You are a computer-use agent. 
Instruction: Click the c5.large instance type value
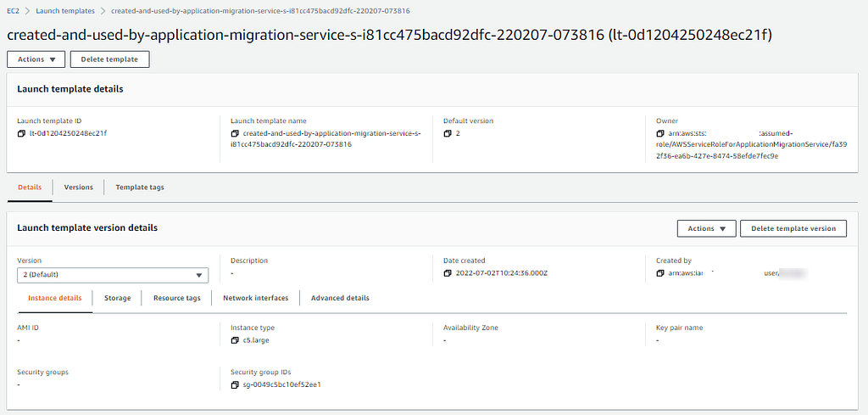pyautogui.click(x=256, y=340)
